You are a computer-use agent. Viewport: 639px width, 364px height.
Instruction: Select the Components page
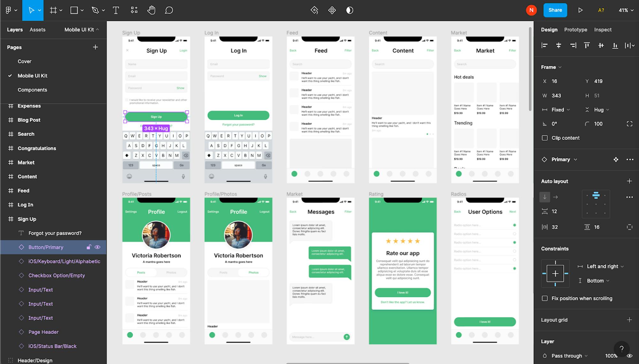32,90
